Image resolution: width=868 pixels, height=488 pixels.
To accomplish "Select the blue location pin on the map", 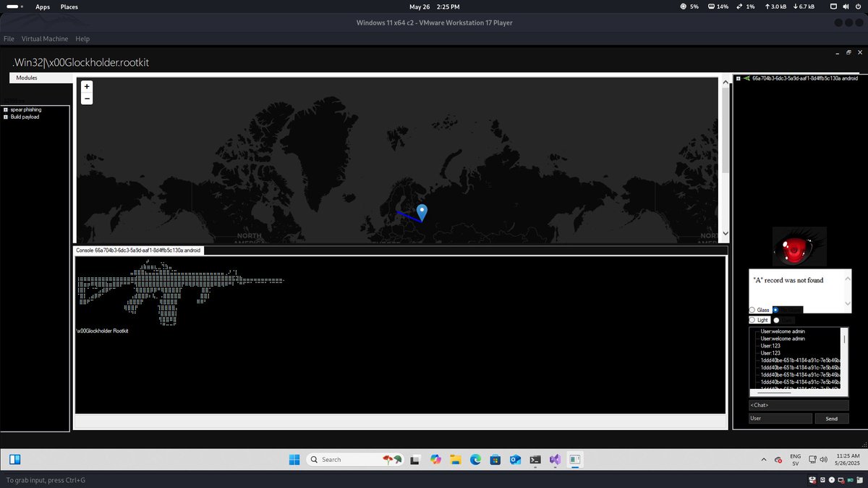I will [x=422, y=212].
